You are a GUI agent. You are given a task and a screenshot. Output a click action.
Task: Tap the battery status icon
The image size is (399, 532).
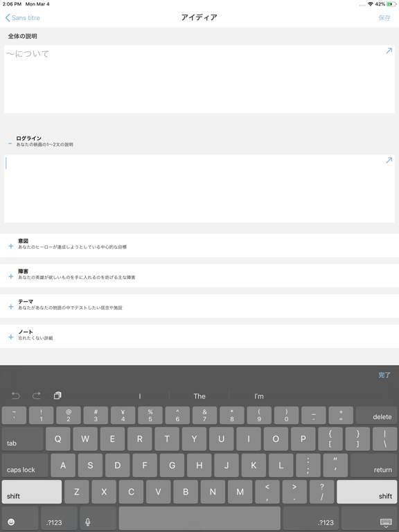[x=391, y=4]
